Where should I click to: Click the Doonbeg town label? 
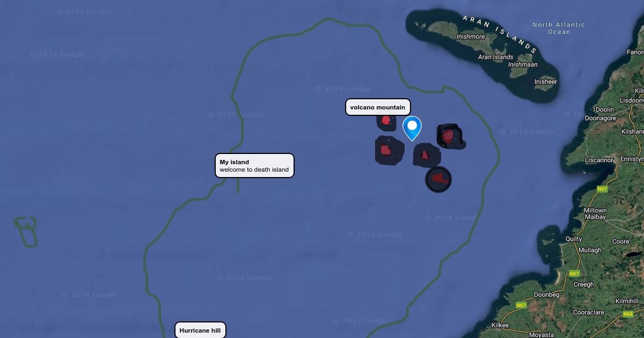pos(546,295)
